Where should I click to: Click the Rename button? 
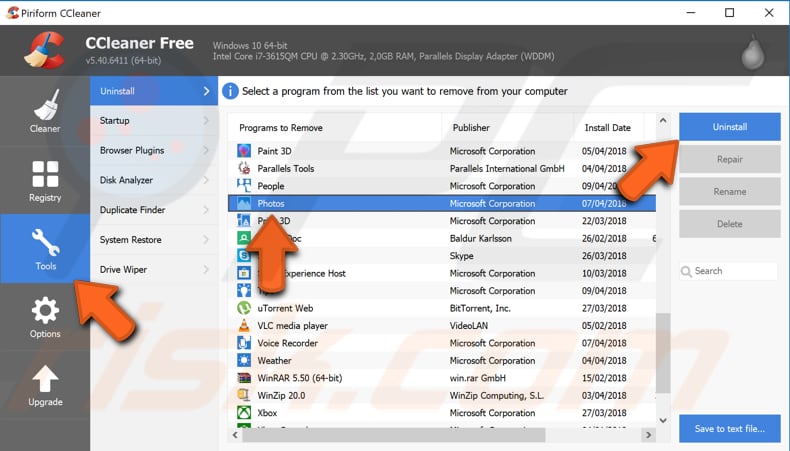(730, 191)
